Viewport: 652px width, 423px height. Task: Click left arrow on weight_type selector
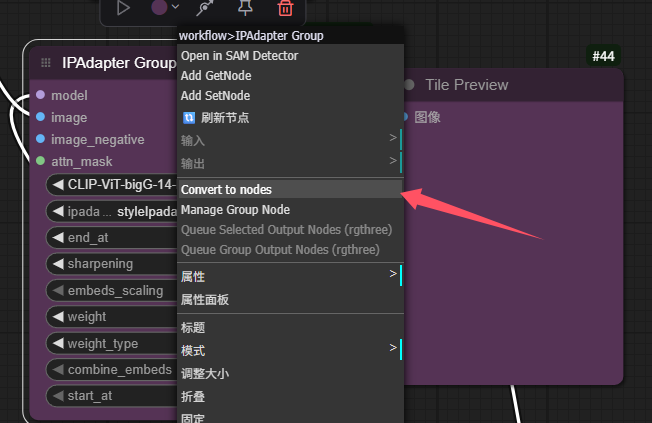pyautogui.click(x=58, y=343)
